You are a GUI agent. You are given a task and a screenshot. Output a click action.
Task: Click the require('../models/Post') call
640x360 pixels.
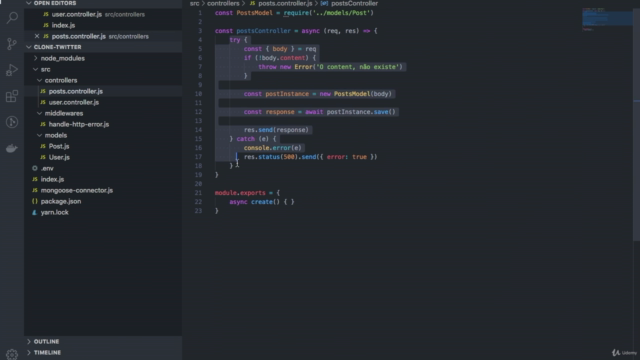tap(329, 13)
